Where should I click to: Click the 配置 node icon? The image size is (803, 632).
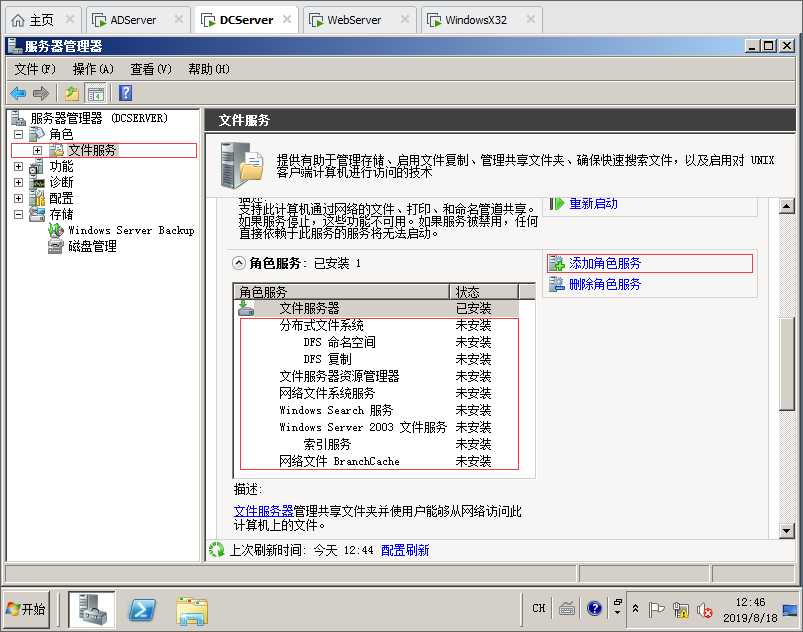click(37, 198)
